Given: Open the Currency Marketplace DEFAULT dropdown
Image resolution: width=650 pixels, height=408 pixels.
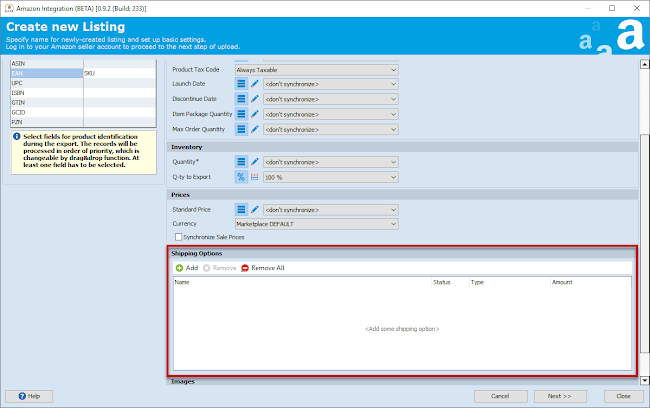Looking at the screenshot, I should (317, 224).
